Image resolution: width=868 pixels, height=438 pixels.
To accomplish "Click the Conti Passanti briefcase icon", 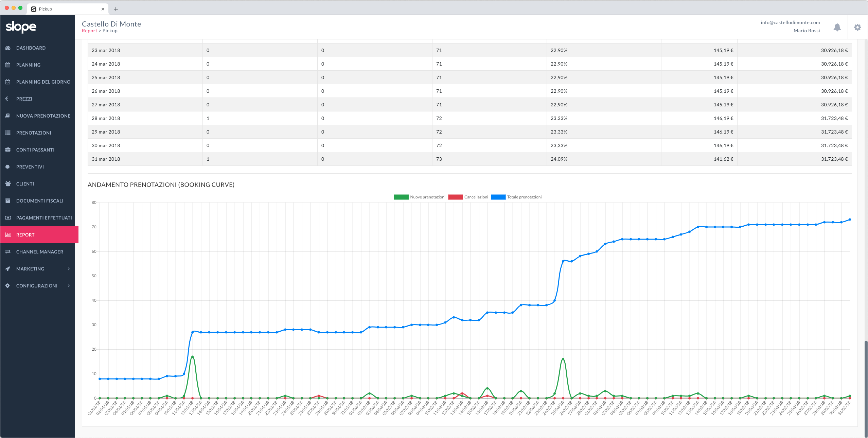I will 8,150.
